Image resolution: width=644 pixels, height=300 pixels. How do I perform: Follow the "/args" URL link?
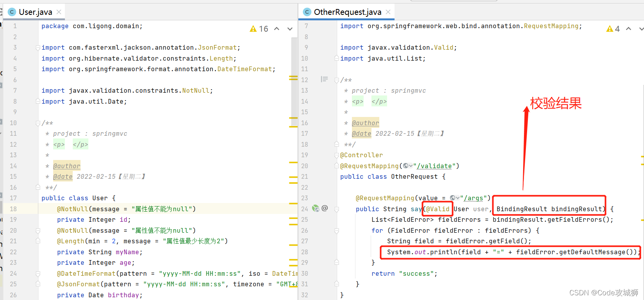coord(473,198)
